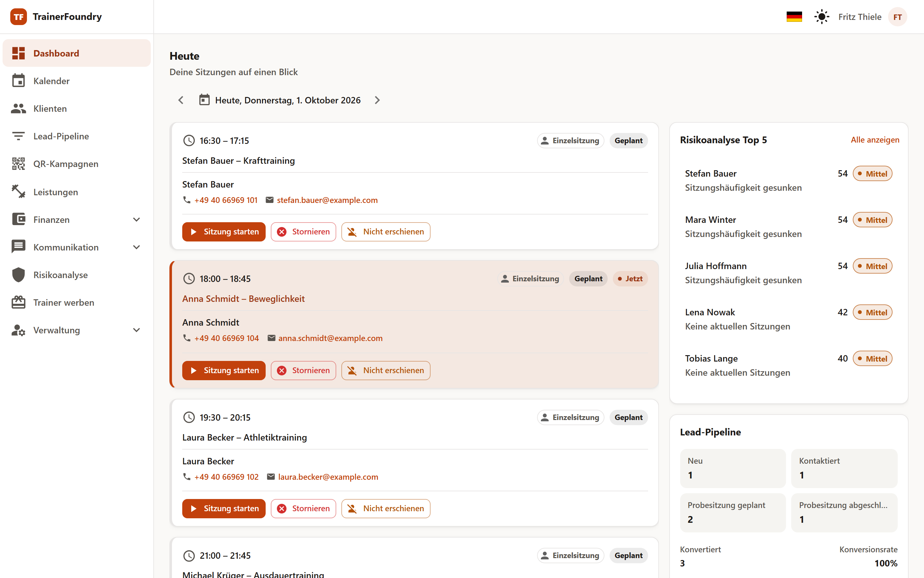Click the QR-Kampagnen QR code icon

pos(18,164)
